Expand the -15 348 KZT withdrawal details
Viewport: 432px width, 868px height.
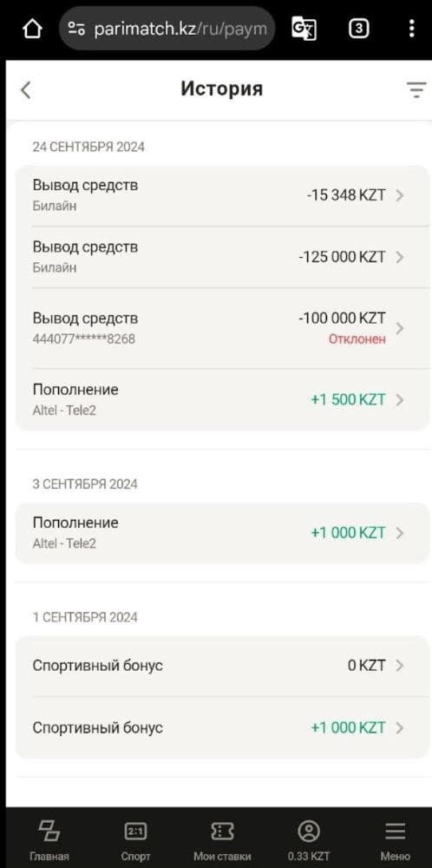click(x=222, y=195)
